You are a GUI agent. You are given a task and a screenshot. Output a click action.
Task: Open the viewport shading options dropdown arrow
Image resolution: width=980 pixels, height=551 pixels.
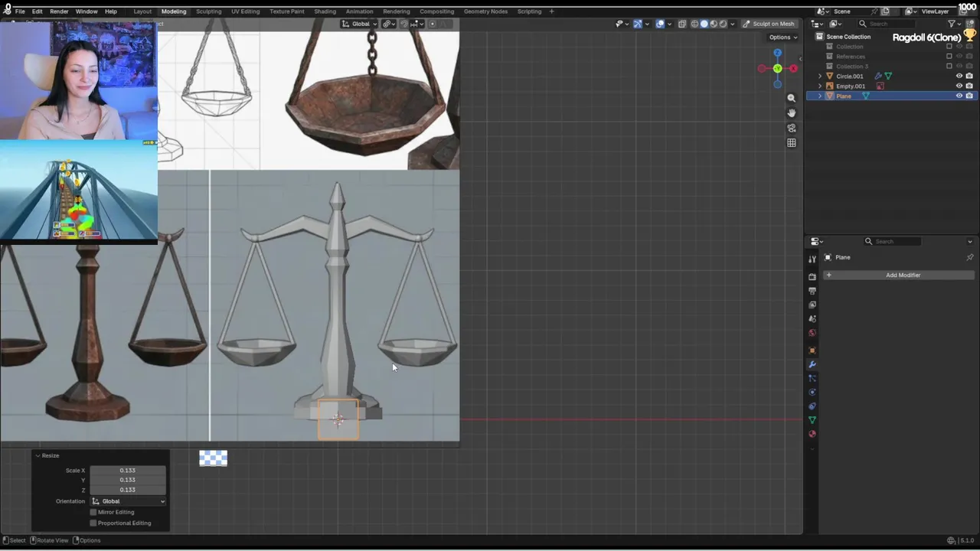pos(732,24)
